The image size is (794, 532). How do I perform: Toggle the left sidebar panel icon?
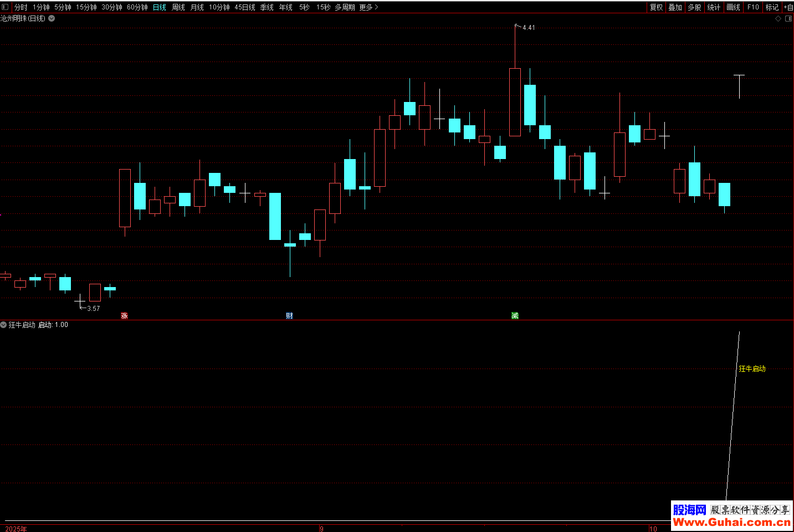5,7
